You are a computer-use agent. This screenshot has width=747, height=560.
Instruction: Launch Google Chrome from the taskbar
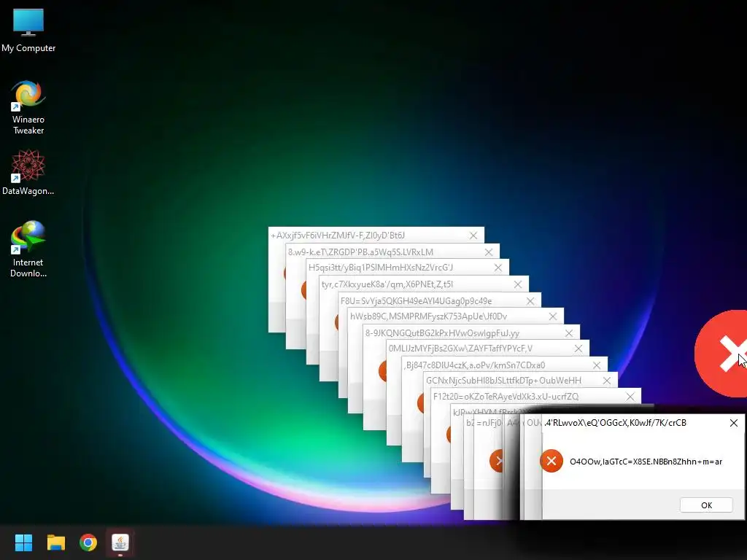(88, 542)
